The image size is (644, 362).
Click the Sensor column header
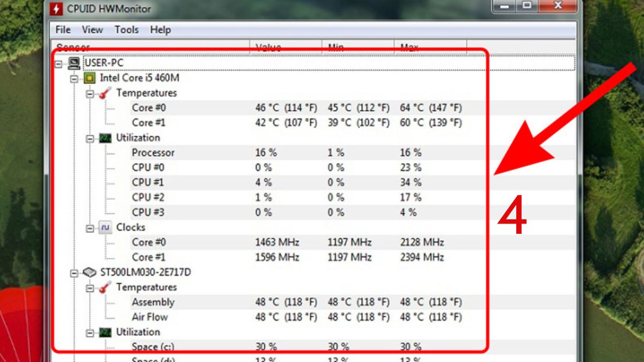pos(150,48)
